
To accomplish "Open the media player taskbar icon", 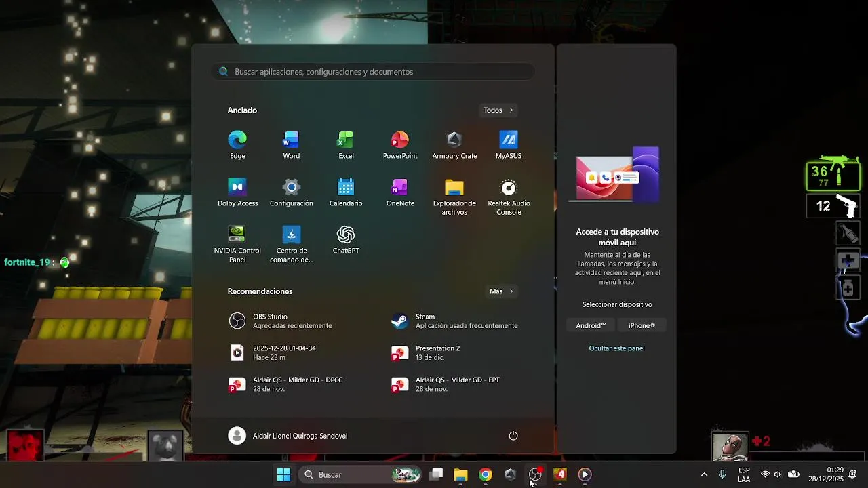I will click(x=585, y=474).
